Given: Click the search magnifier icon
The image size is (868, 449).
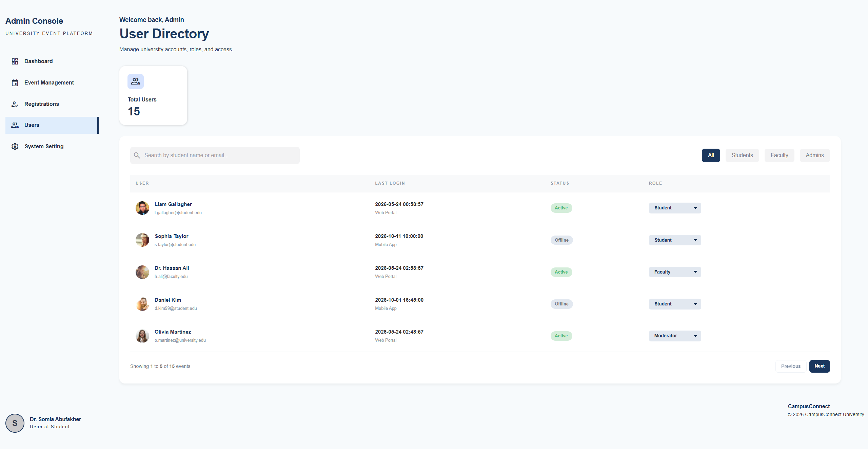Looking at the screenshot, I should (137, 155).
